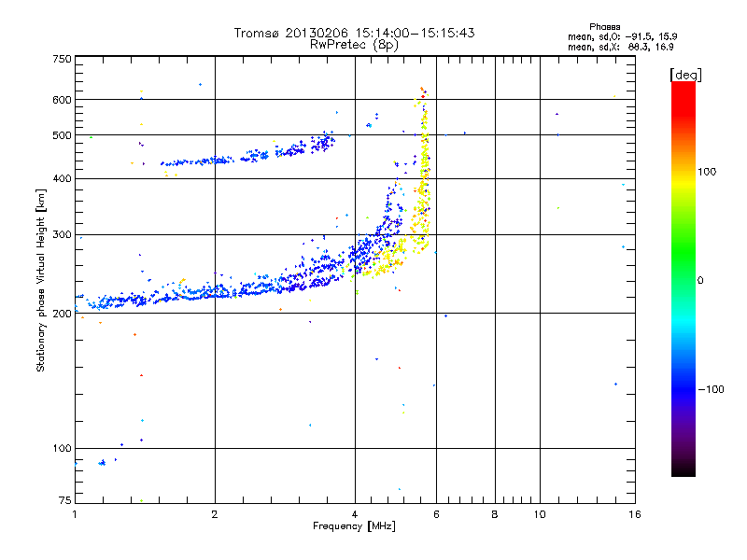Click the x-axis '8' frequency tick label
This screenshot has height=560, width=747.
[x=495, y=514]
